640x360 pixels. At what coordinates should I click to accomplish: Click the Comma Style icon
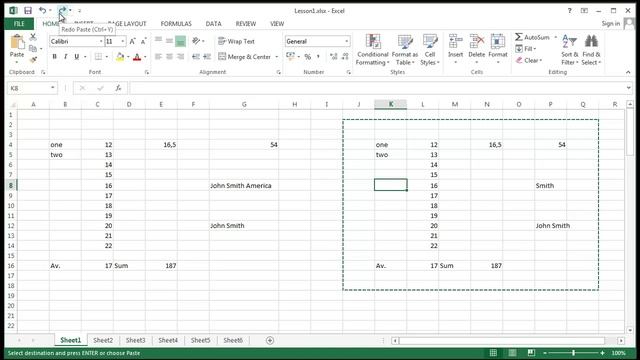pyautogui.click(x=318, y=57)
